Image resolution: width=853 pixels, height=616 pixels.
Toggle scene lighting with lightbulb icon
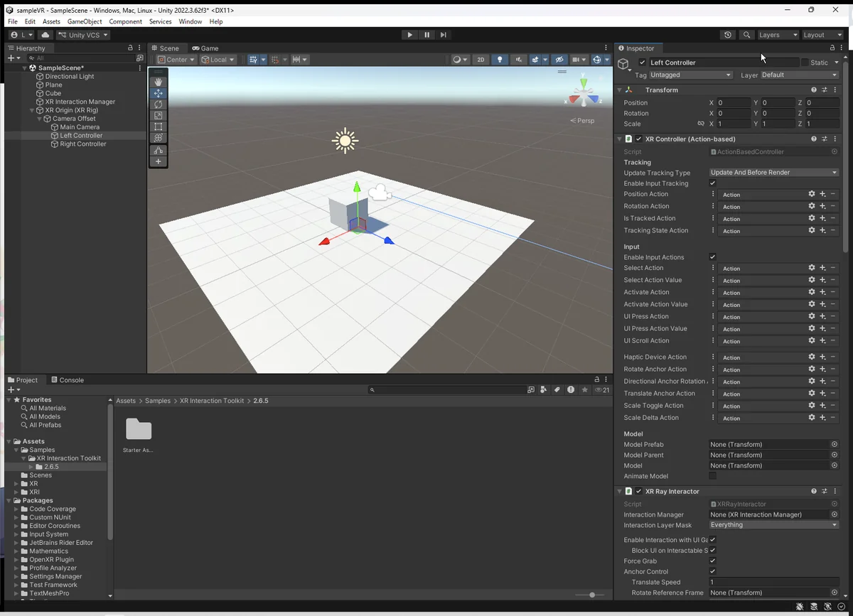pos(500,60)
